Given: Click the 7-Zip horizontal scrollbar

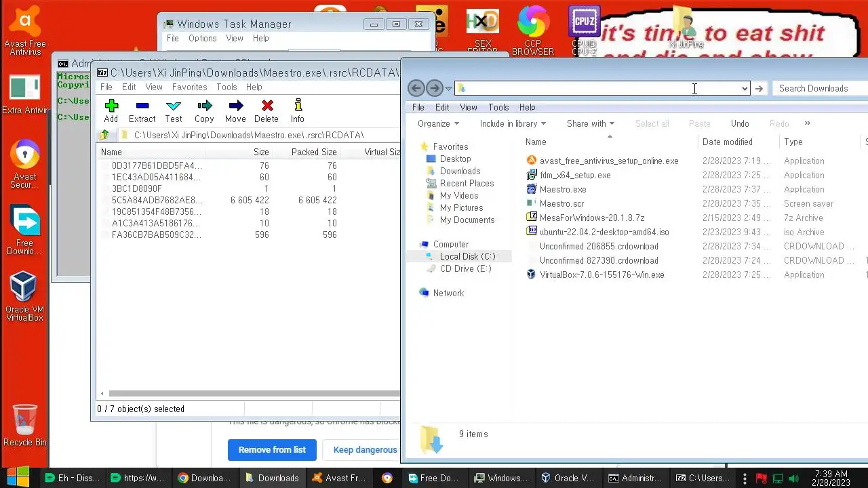Looking at the screenshot, I should click(254, 393).
